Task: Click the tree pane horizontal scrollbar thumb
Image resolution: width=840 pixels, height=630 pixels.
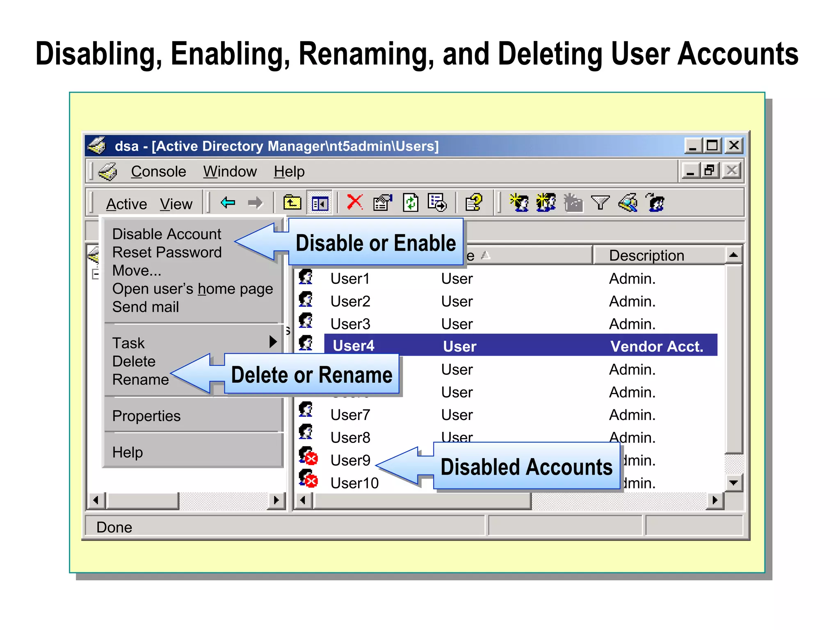Action: 142,500
